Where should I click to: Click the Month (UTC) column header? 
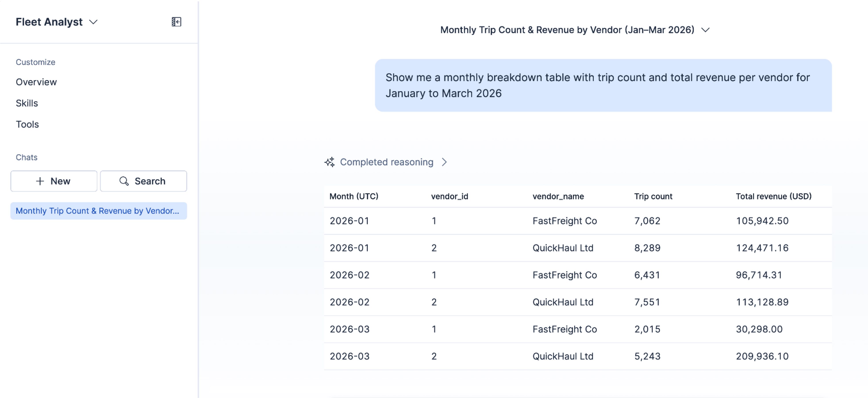point(354,196)
